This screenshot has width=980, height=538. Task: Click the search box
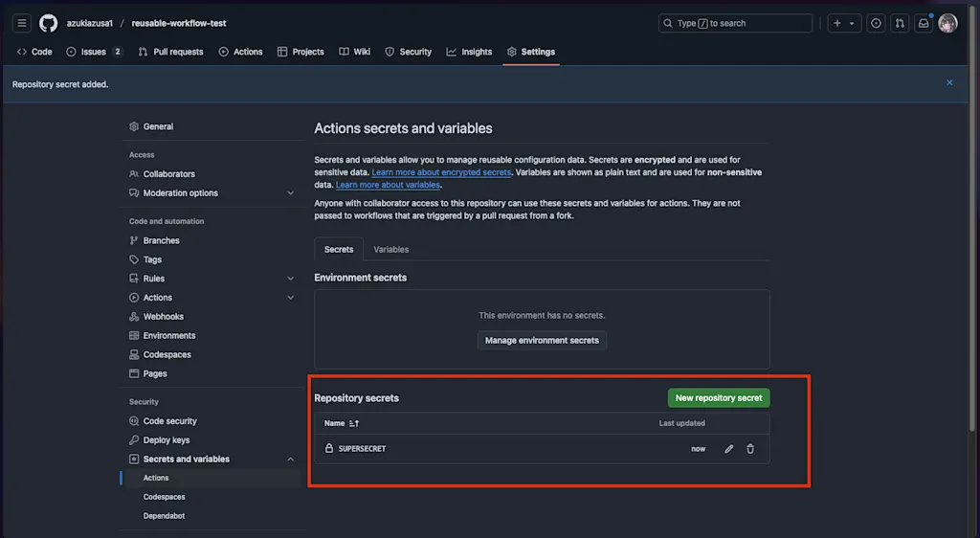[735, 23]
